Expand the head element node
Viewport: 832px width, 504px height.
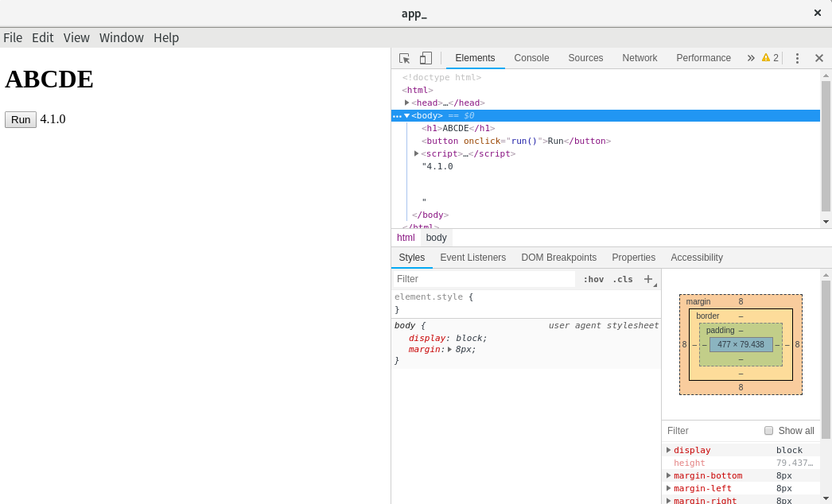[407, 103]
